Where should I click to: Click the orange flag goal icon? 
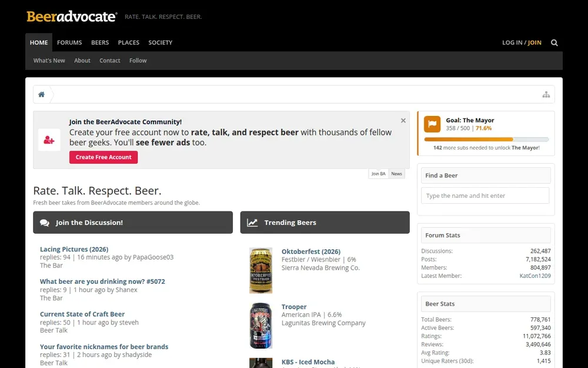432,124
